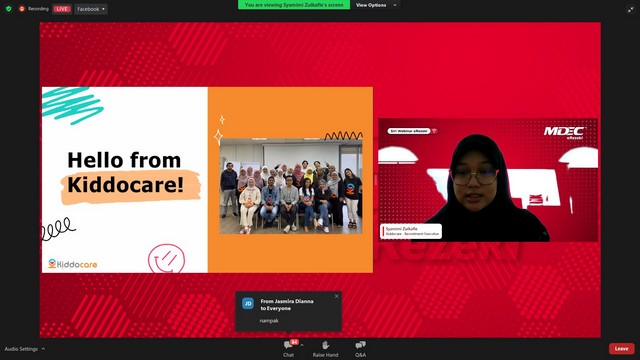Viewport: 640px width, 360px height.
Task: Expand the Audio Settings caret
Action: coord(43,349)
